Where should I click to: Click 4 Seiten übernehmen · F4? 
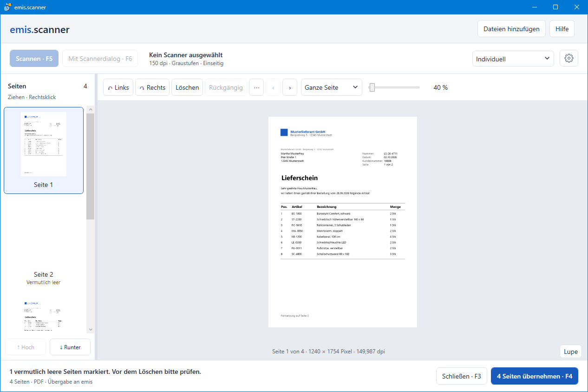pos(535,376)
